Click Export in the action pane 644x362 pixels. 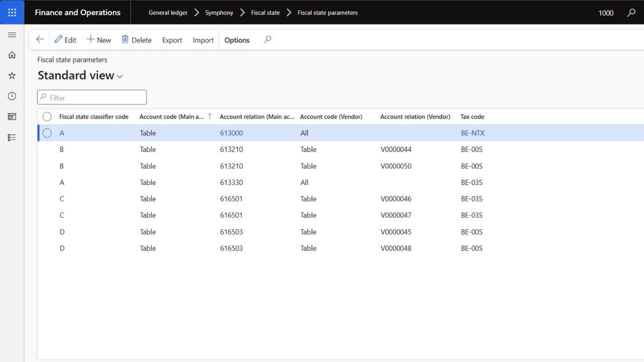[172, 40]
